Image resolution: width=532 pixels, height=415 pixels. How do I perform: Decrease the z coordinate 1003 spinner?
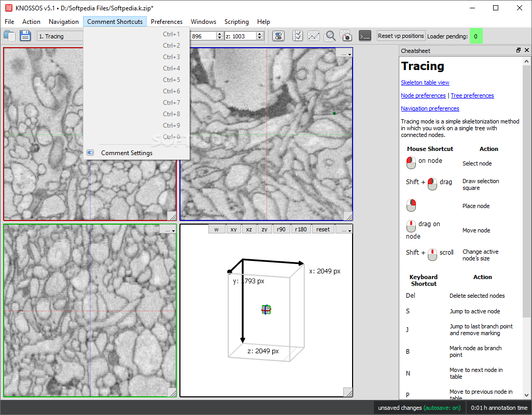[260, 38]
